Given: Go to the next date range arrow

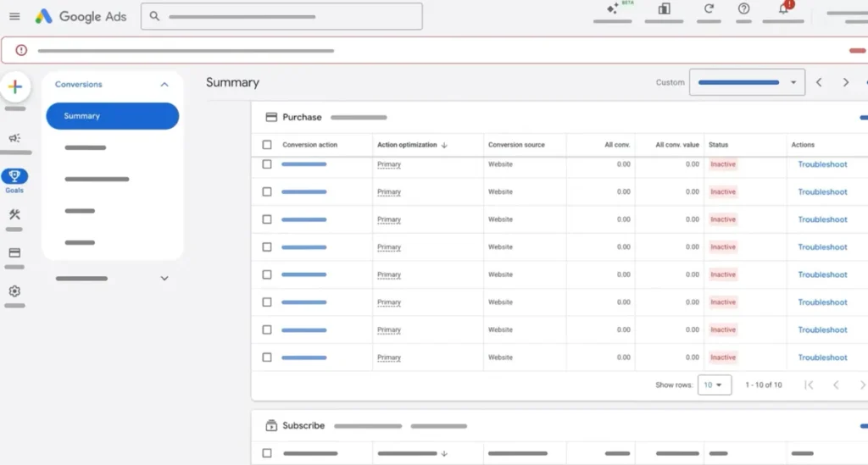Looking at the screenshot, I should pyautogui.click(x=845, y=82).
